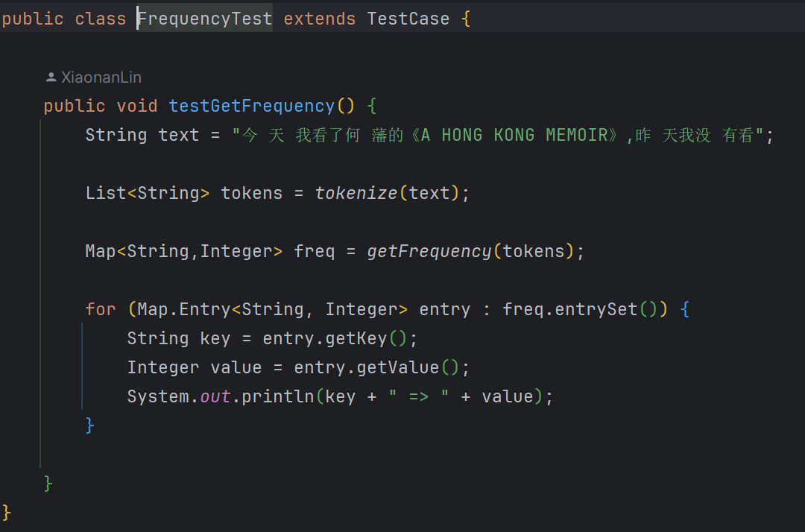Click the for keyword of the loop
This screenshot has width=805, height=532.
(x=101, y=309)
